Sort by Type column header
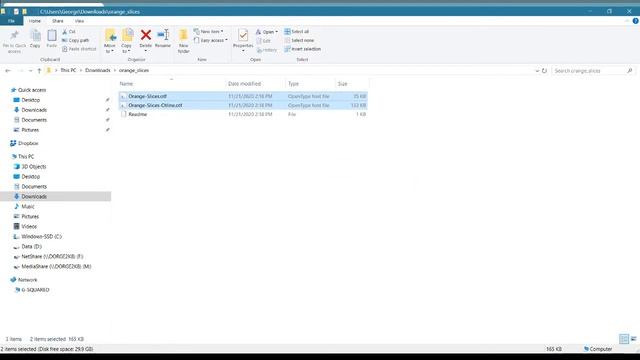This screenshot has height=360, width=640. tap(310, 84)
